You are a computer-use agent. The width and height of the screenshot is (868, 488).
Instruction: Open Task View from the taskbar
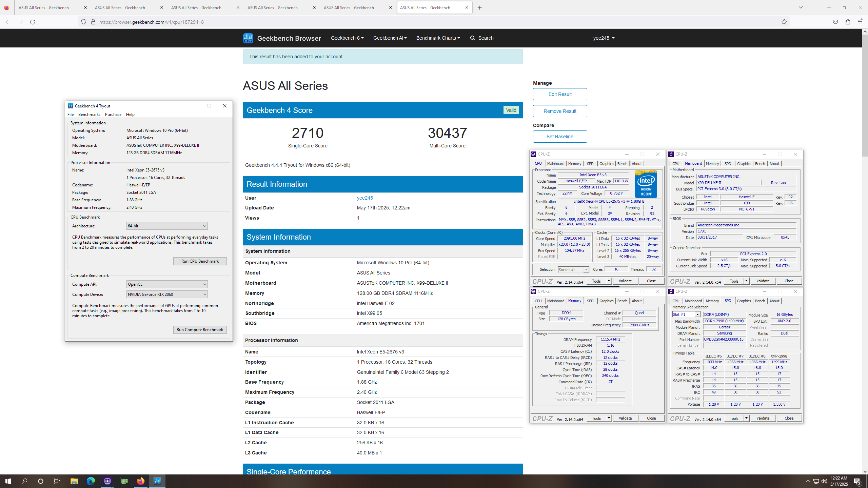click(57, 481)
